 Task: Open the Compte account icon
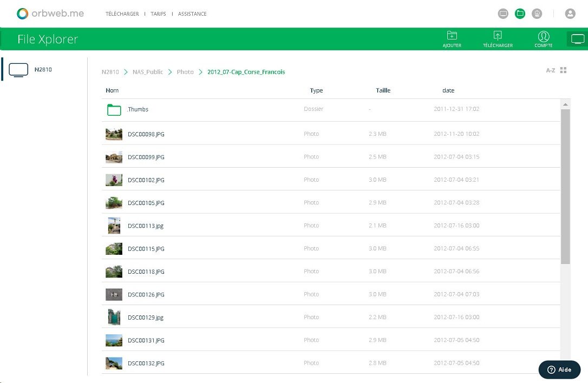(543, 36)
